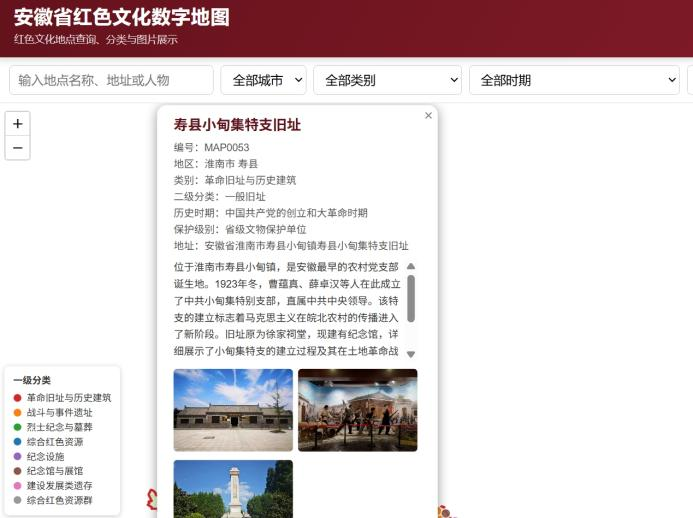Click the 一级分类 legend heading
This screenshot has width=693, height=518.
(32, 380)
